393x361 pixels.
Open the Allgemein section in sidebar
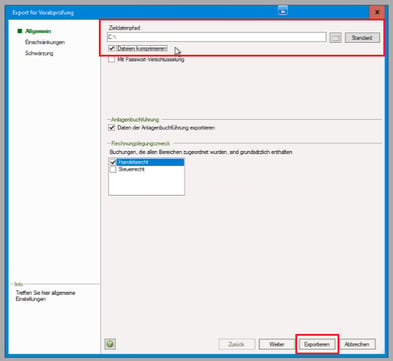point(38,31)
